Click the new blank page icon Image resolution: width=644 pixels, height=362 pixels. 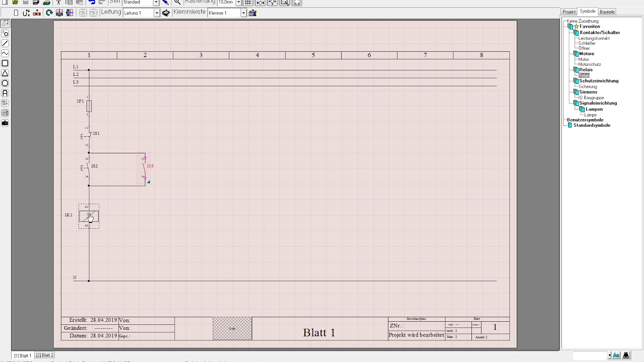pos(16,13)
